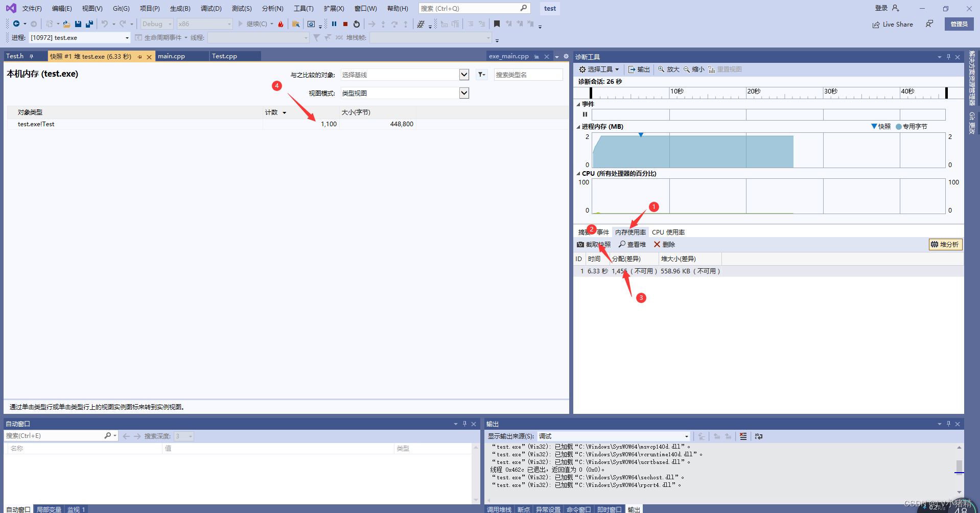Viewport: 980px width, 513px height.
Task: Click the Find in Files folder-search icon
Action: pos(296,24)
